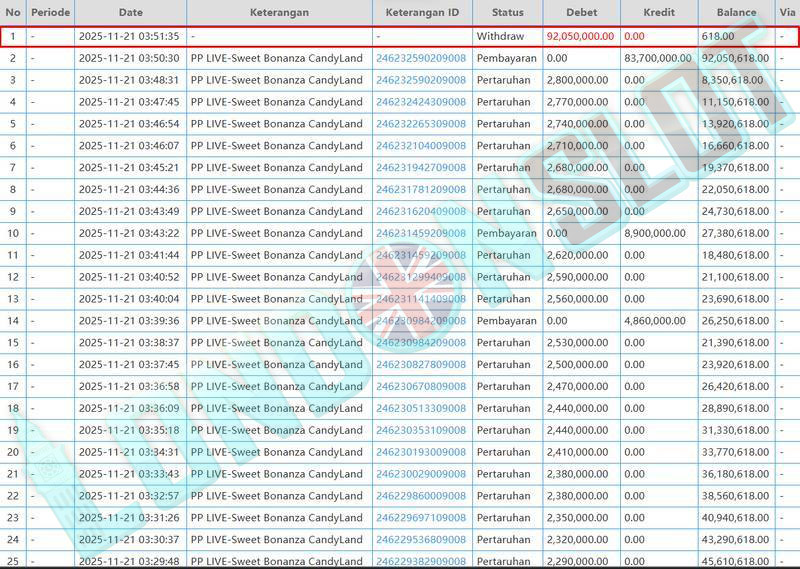The image size is (800, 569).
Task: Click the 8,900,000.00 Kredit cell in row 10
Action: (658, 233)
